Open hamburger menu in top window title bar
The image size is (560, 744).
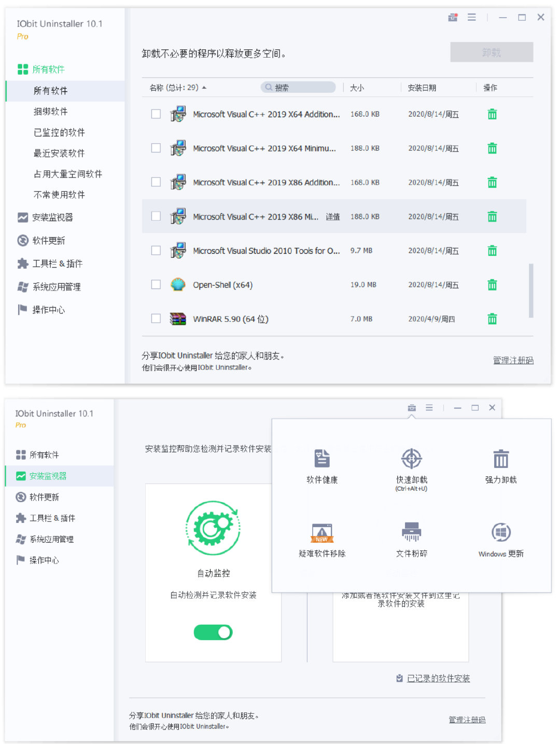tap(472, 18)
